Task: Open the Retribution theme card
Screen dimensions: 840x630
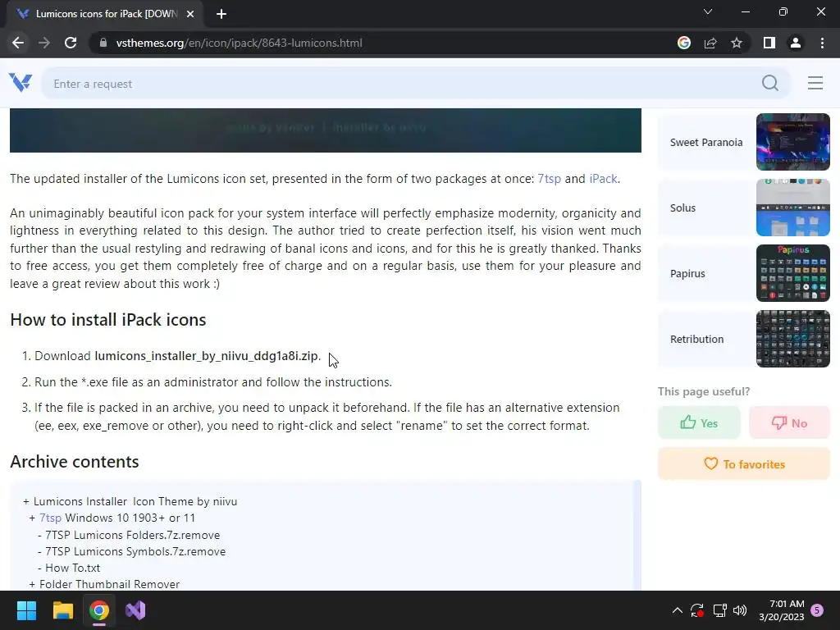Action: tap(743, 339)
